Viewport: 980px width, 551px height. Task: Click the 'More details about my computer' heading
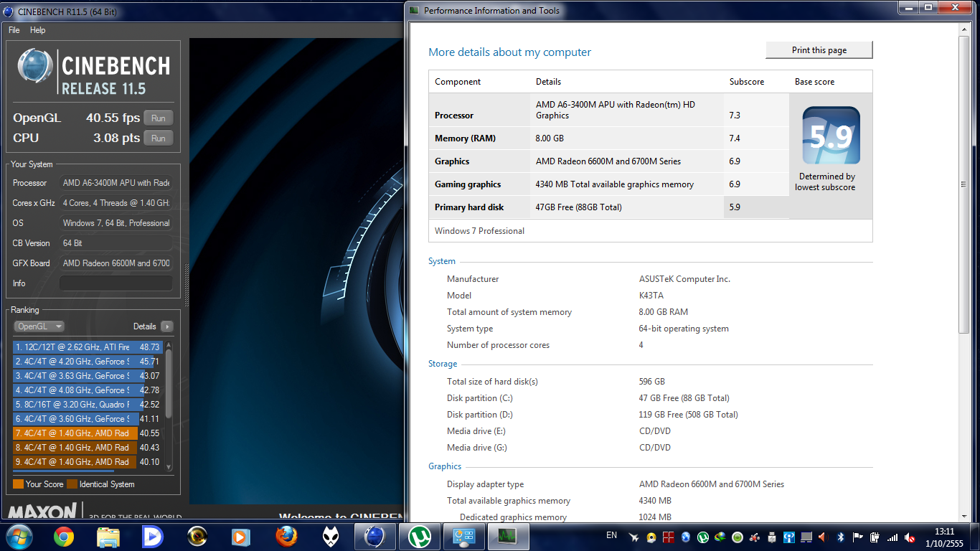coord(510,52)
